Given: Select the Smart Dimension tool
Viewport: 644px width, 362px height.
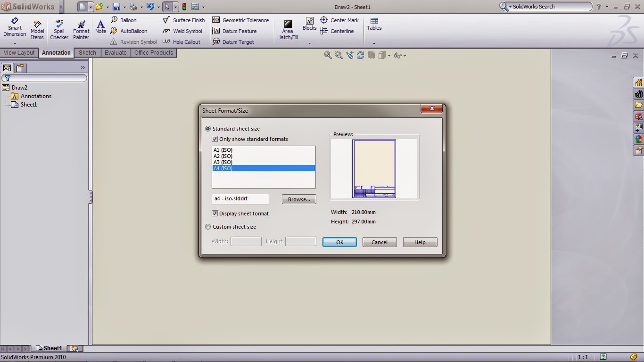Looking at the screenshot, I should (15, 28).
